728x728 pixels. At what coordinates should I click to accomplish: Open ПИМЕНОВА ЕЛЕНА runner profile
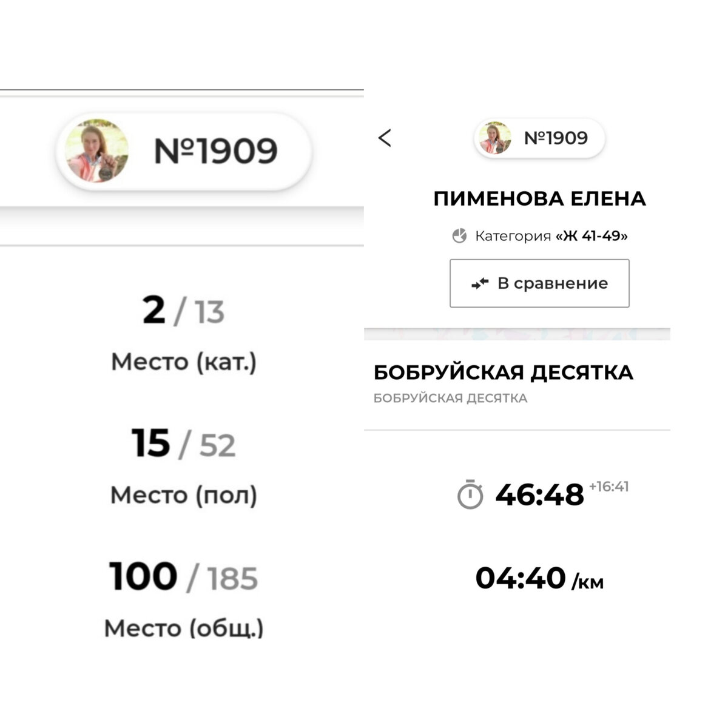tap(539, 198)
